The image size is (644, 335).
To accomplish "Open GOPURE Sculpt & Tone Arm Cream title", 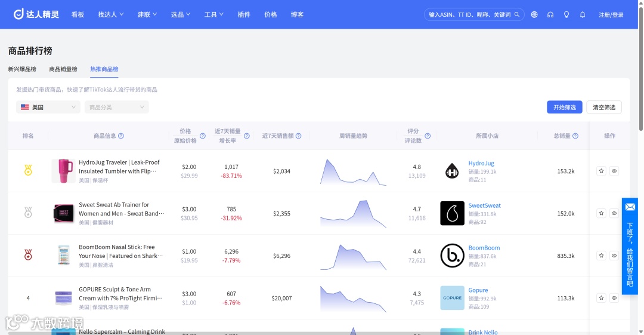I will point(120,294).
